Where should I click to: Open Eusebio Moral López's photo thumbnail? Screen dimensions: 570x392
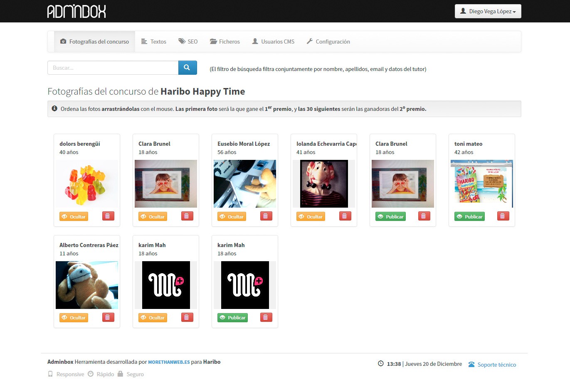pos(245,184)
